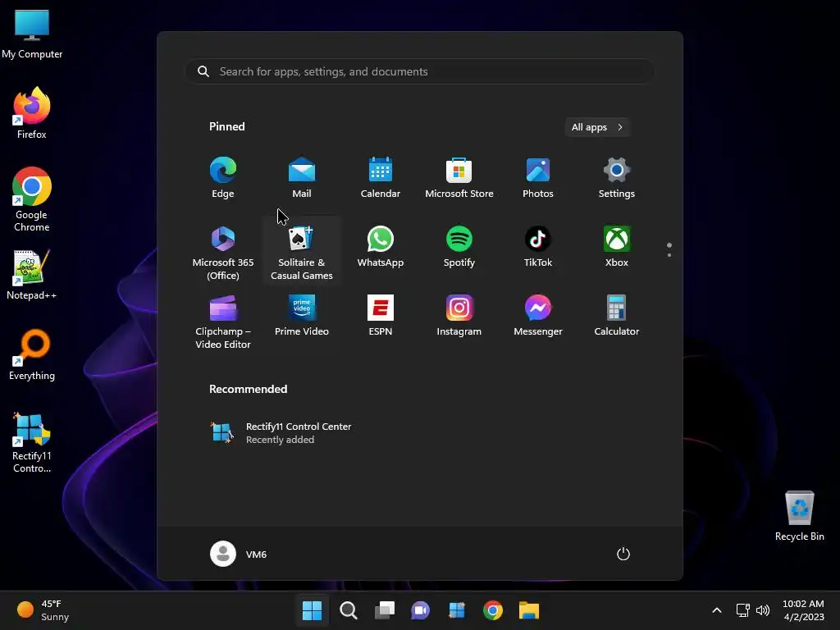Launch Prime Video app

[302, 317]
